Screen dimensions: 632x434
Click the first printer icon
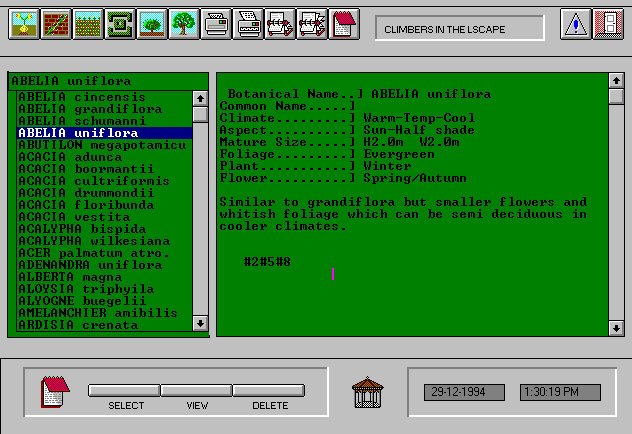216,24
